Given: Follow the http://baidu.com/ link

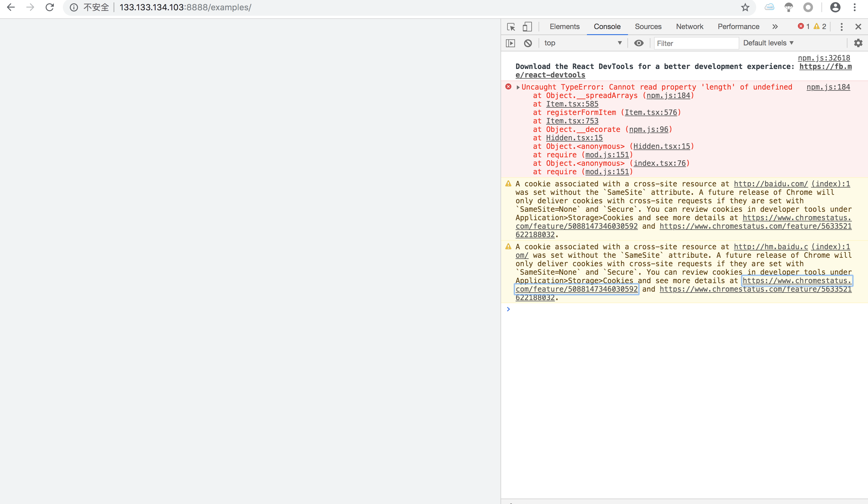Looking at the screenshot, I should pos(771,184).
